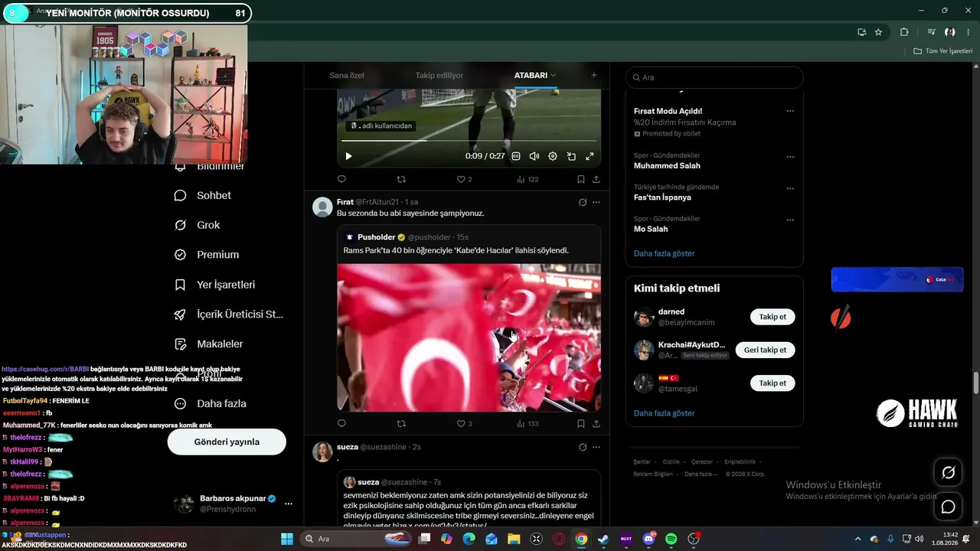Follow @tamesgal with 'Takip et'
Viewport: 980px width, 551px height.
tap(773, 383)
